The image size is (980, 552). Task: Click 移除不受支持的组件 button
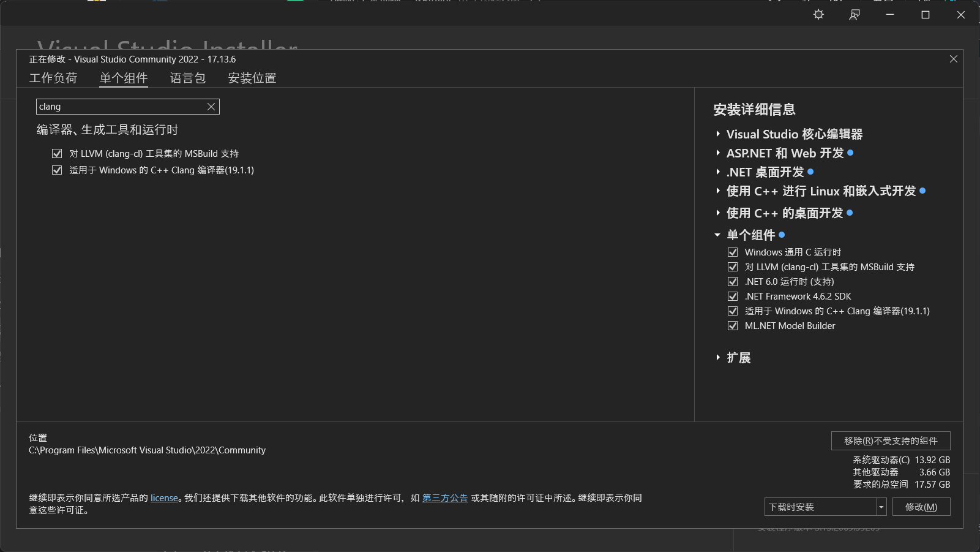891,441
